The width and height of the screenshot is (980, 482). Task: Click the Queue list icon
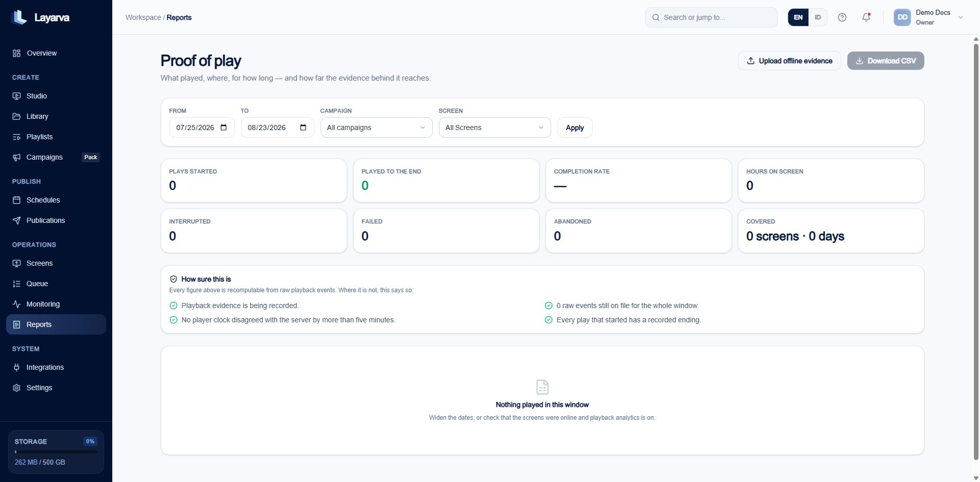pyautogui.click(x=17, y=284)
